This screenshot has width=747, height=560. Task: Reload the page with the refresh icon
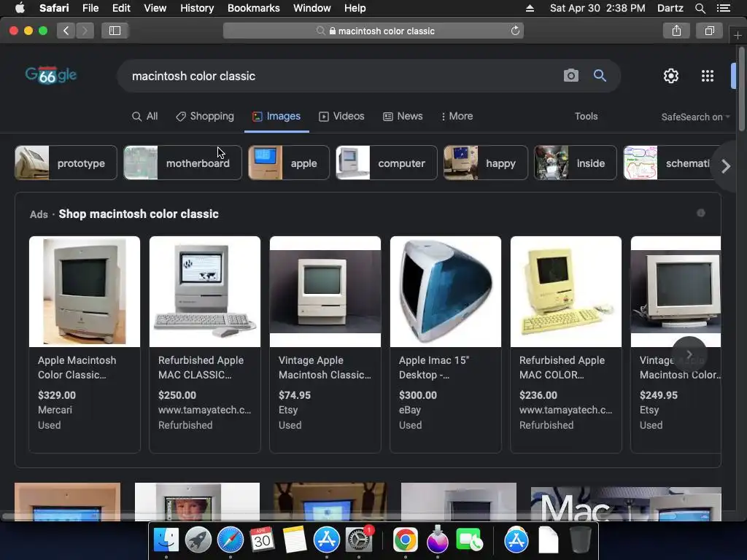click(x=515, y=31)
